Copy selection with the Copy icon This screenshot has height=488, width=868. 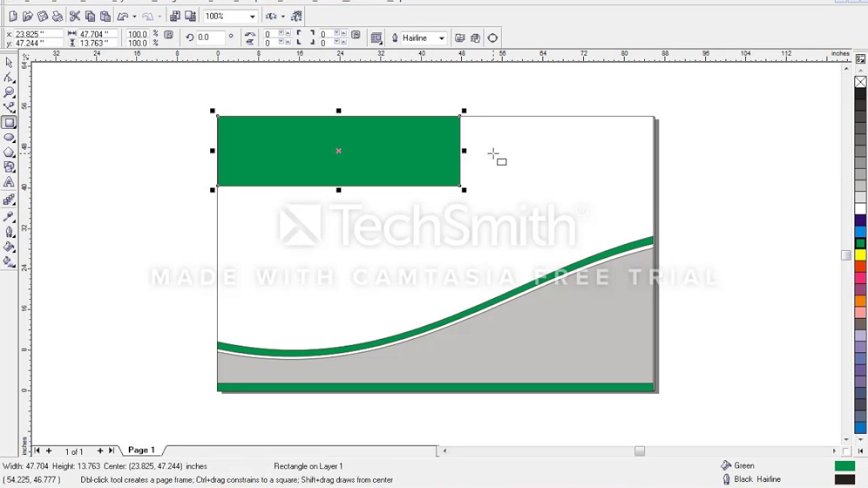tap(90, 16)
